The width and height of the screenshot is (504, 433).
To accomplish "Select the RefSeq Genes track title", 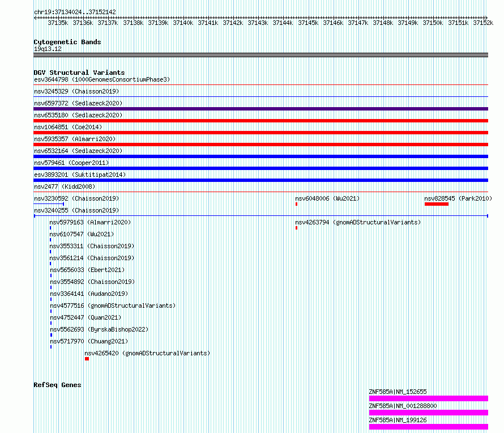I will coord(57,385).
